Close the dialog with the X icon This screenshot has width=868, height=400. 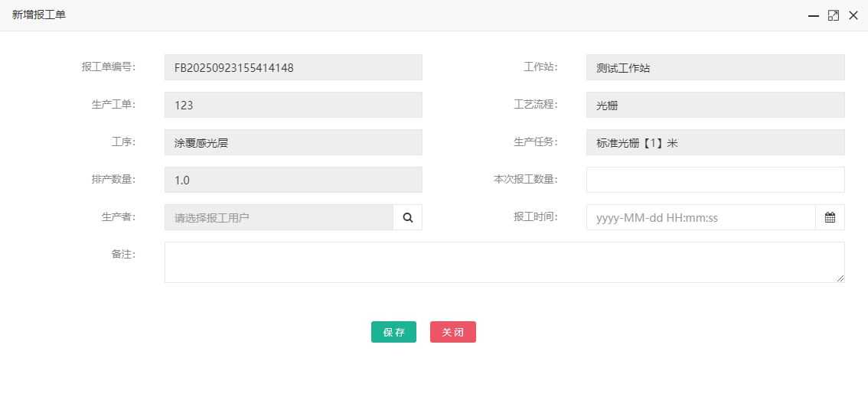point(853,15)
